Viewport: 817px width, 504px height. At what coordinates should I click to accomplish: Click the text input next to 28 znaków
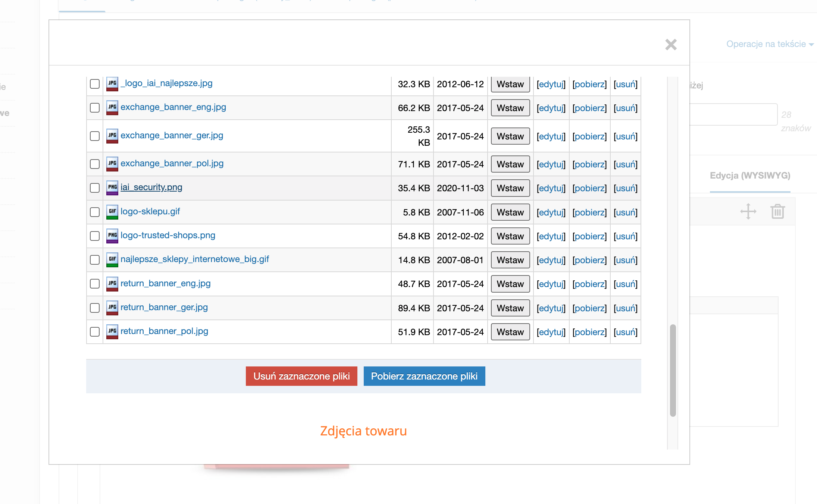point(733,114)
